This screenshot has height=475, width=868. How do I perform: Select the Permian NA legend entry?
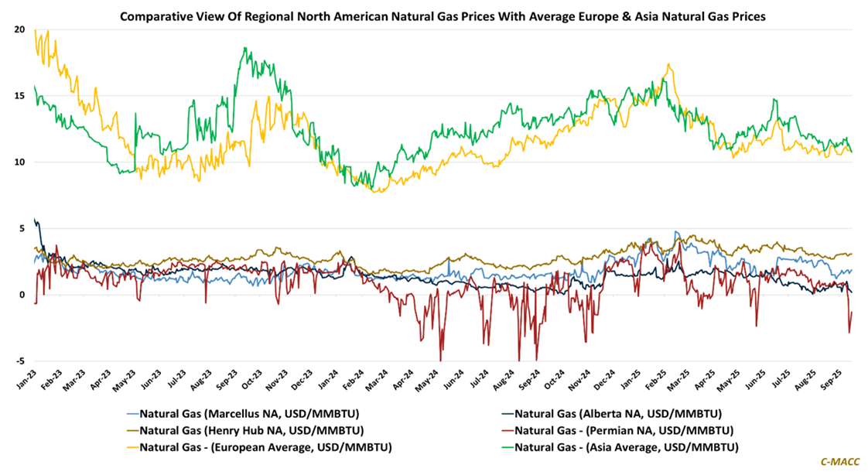tap(623, 429)
